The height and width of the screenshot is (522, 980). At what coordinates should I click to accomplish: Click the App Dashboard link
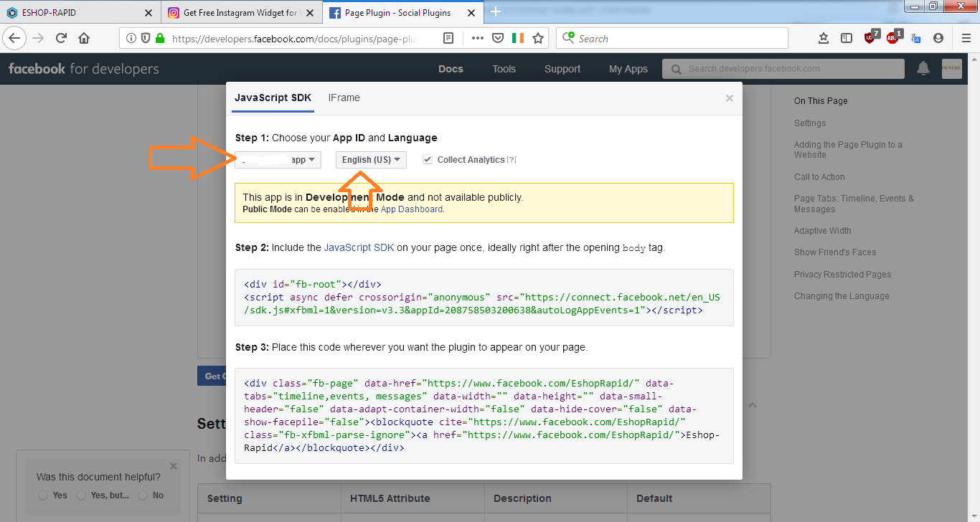point(412,209)
